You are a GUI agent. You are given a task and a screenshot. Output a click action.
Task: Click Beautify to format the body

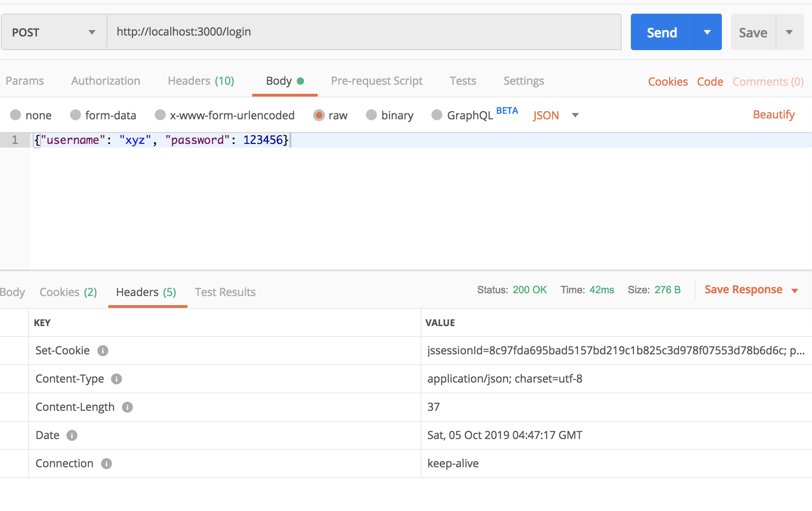coord(774,115)
